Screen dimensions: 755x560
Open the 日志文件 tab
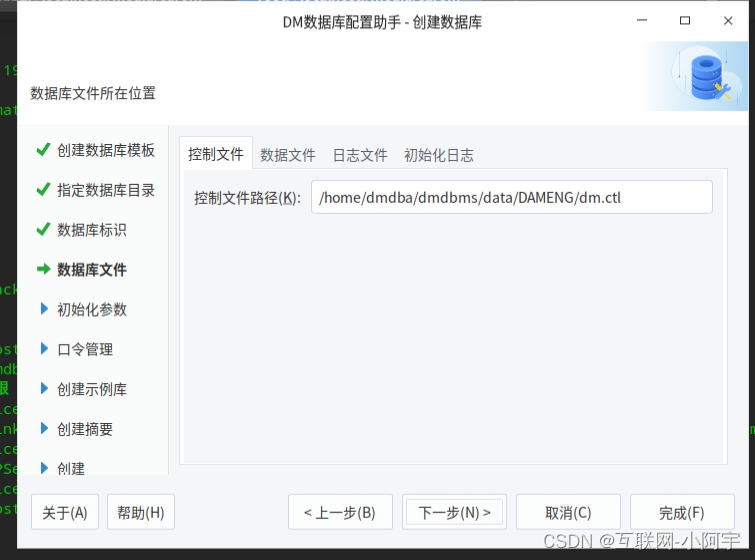pyautogui.click(x=360, y=155)
